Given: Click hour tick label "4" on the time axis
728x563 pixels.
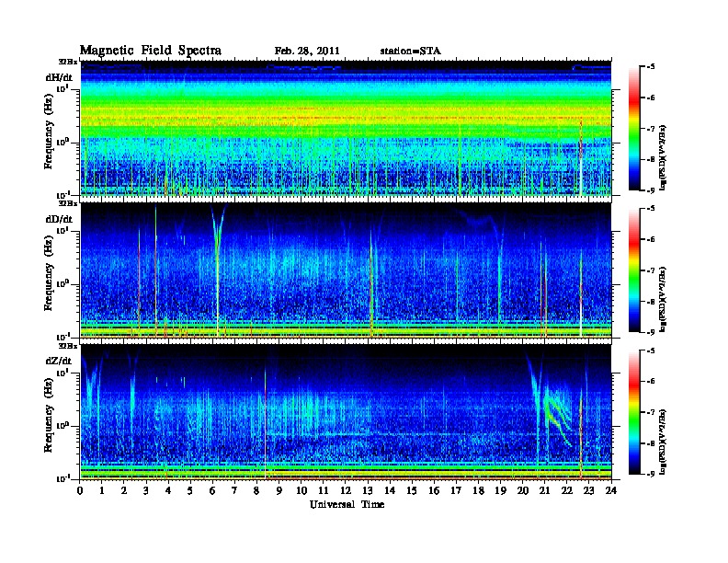Looking at the screenshot, I should (168, 490).
